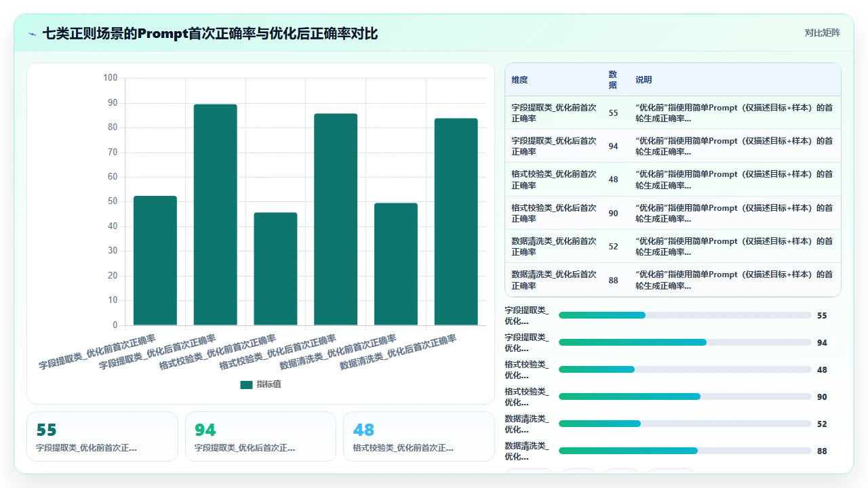Click the 数据 column header
868x488 pixels.
click(x=613, y=80)
